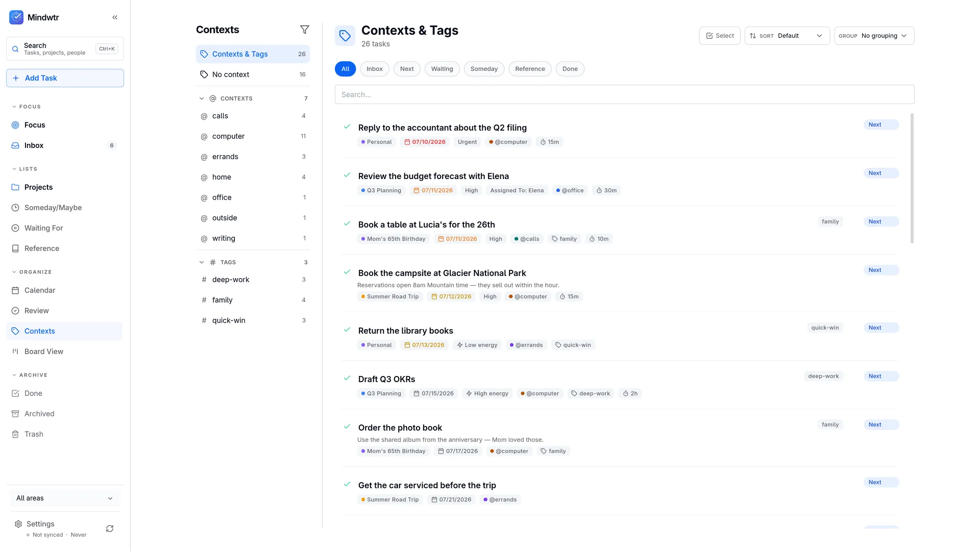Screen dimensions: 980x551
Task: Open the Archived tasks
Action: pos(64,414)
